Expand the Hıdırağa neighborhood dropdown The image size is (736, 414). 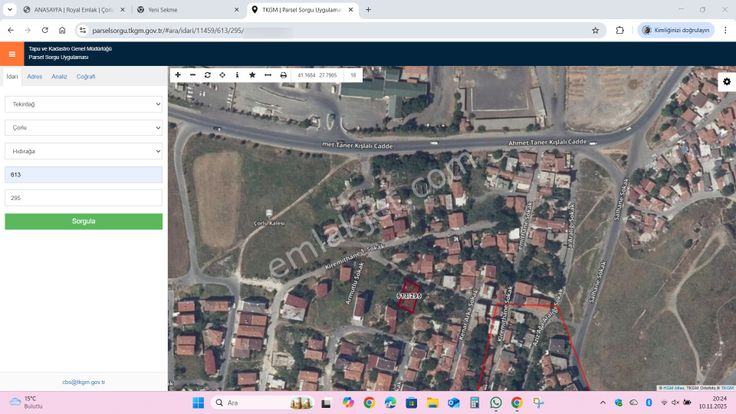coord(83,151)
